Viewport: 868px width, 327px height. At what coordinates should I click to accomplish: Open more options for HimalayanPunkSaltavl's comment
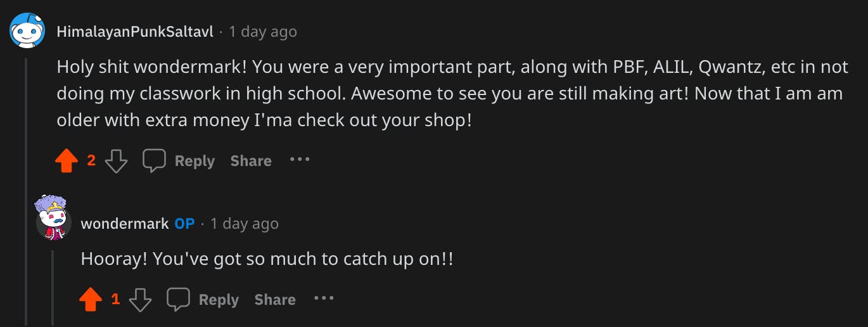300,160
